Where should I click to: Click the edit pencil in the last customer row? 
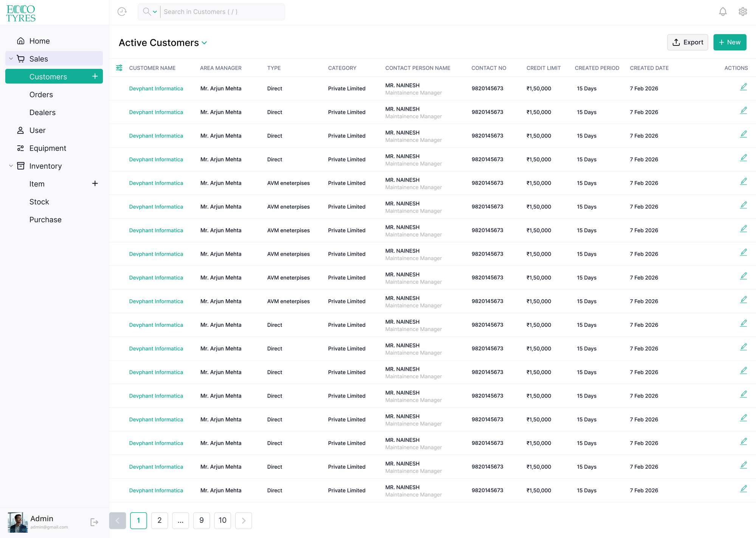pos(744,489)
